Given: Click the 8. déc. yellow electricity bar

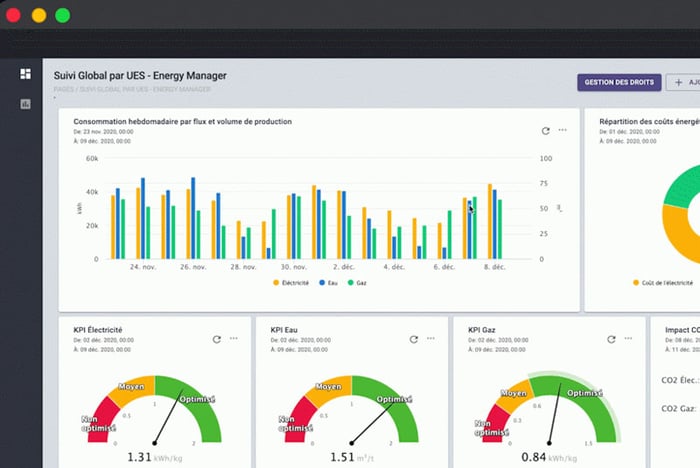Looking at the screenshot, I should click(x=490, y=221).
